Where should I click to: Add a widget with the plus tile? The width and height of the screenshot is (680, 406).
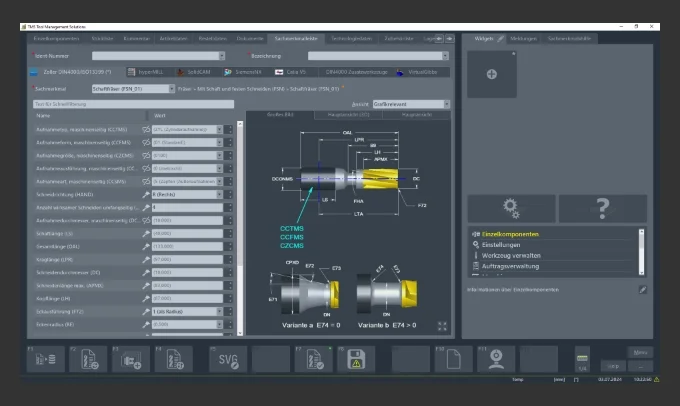[490, 75]
